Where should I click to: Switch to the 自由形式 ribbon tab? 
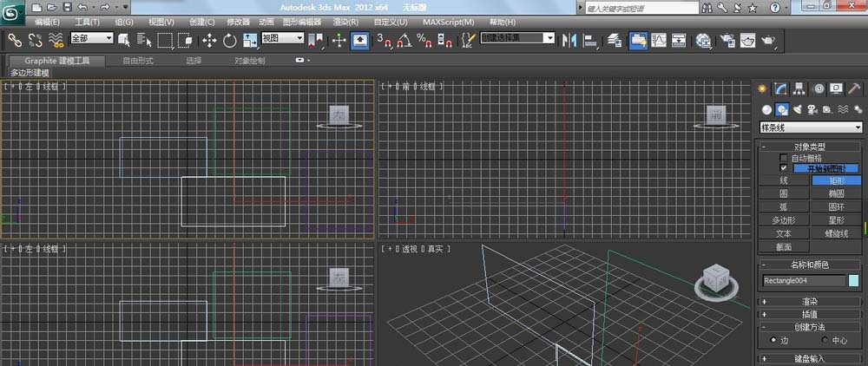137,61
